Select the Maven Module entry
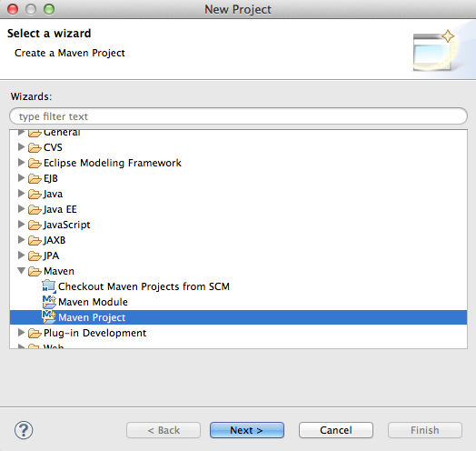Screen dimensions: 476x451 click(93, 302)
